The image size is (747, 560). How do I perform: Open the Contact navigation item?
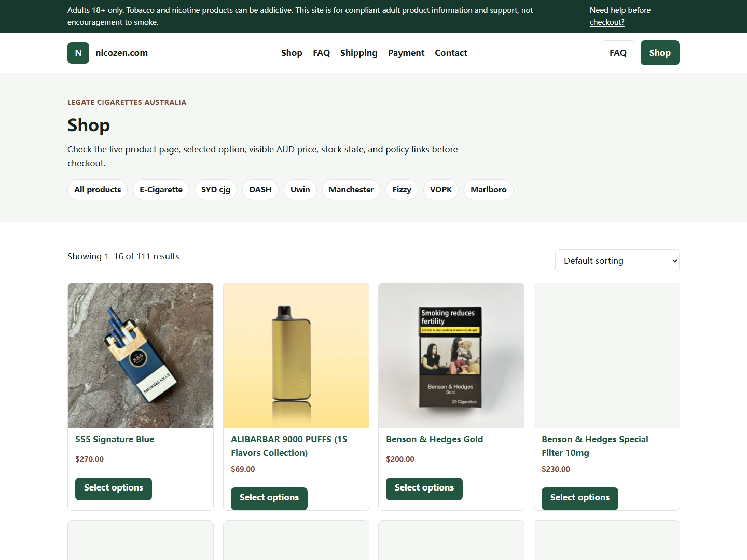click(x=451, y=53)
